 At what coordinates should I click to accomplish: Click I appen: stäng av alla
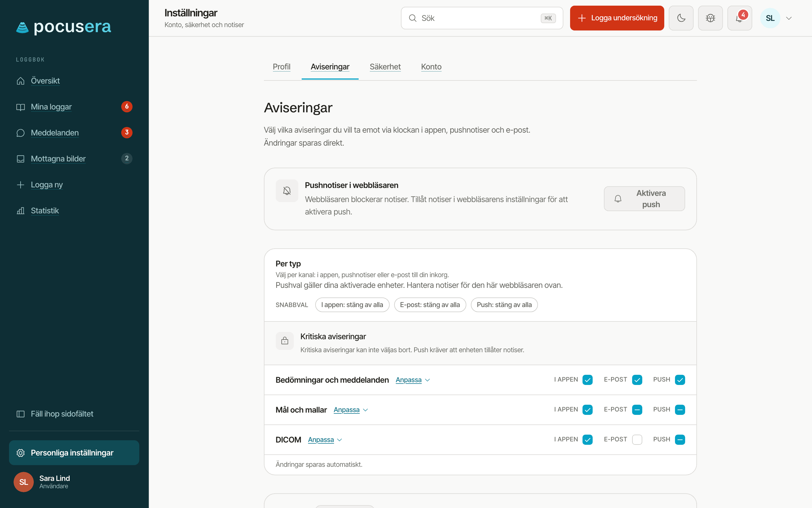pyautogui.click(x=352, y=305)
